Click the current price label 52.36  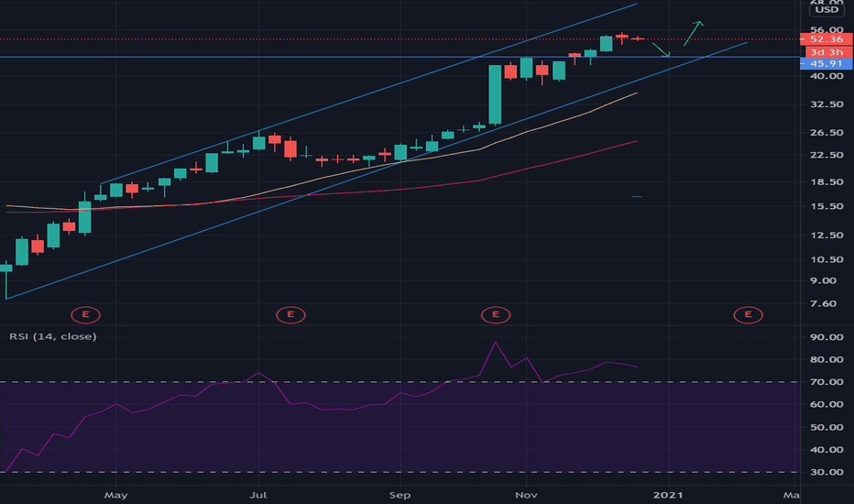point(827,39)
